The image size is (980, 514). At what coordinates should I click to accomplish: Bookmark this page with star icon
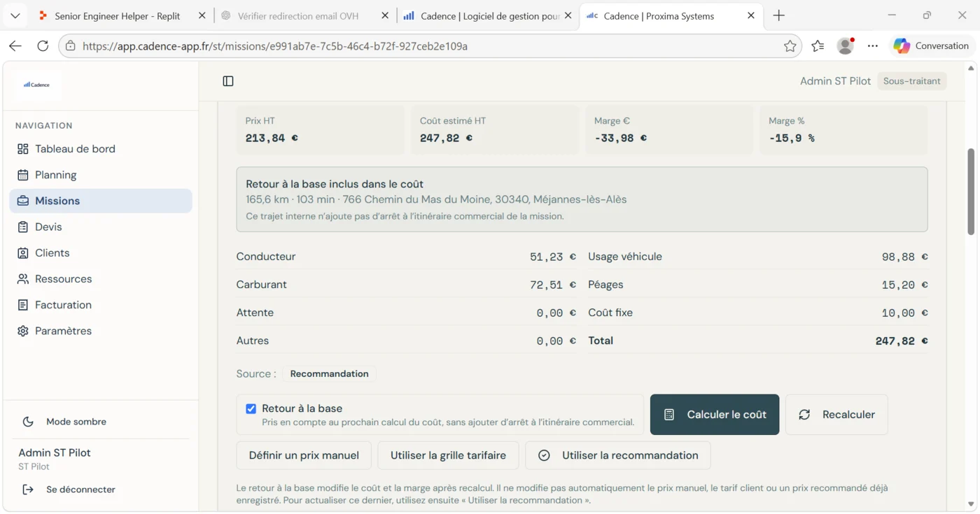point(790,46)
